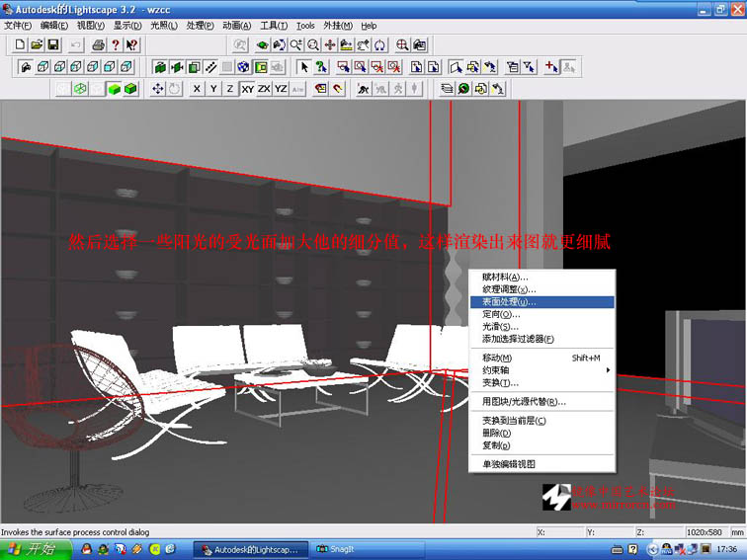Image resolution: width=747 pixels, height=560 pixels.
Task: Open the 显示(D) menu
Action: 127,26
